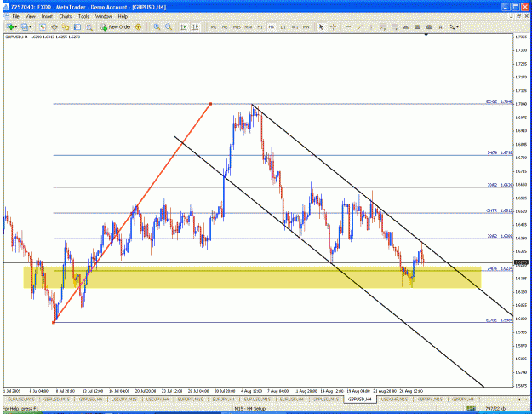This screenshot has width=532, height=414.
Task: Switch to the USDJPY,M15 chart tab
Action: pyautogui.click(x=124, y=400)
